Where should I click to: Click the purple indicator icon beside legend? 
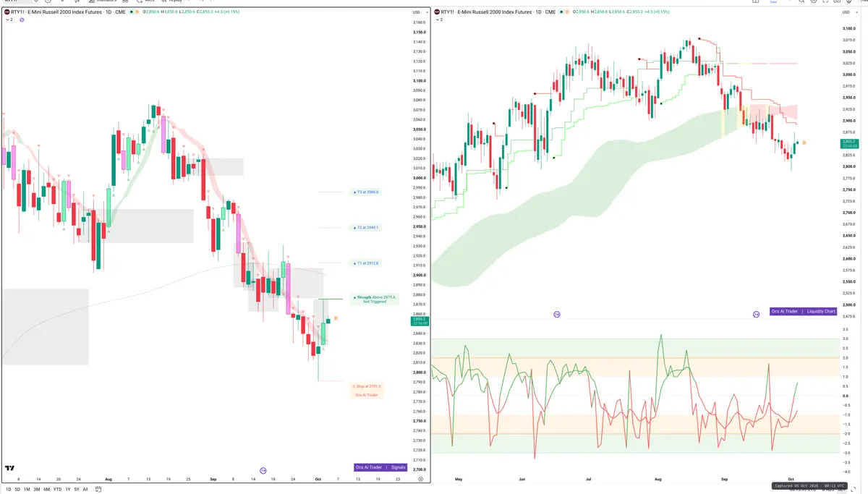click(x=22, y=20)
